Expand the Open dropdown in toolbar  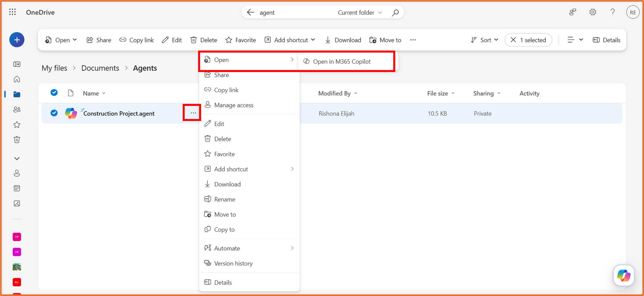tap(61, 40)
